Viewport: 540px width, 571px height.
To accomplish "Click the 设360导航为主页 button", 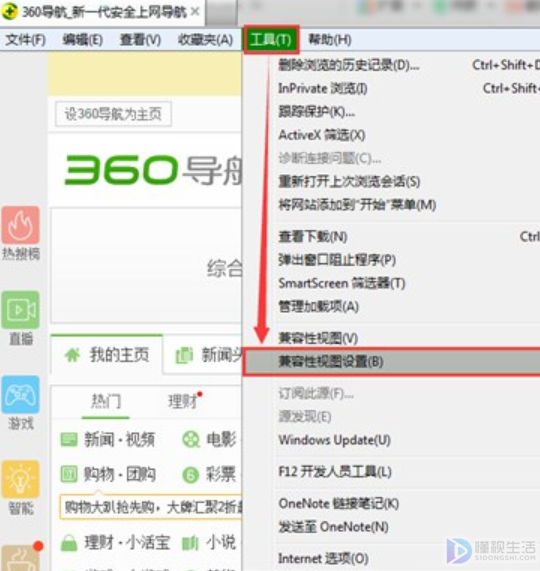I will [x=113, y=114].
